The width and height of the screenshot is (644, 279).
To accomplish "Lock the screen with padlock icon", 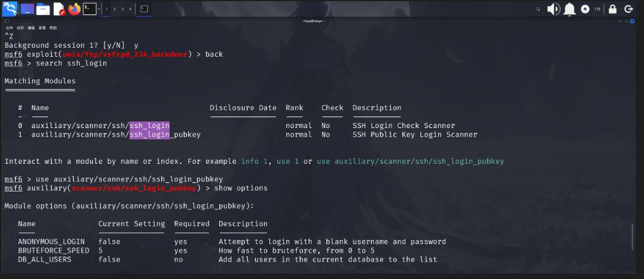I will tap(613, 9).
